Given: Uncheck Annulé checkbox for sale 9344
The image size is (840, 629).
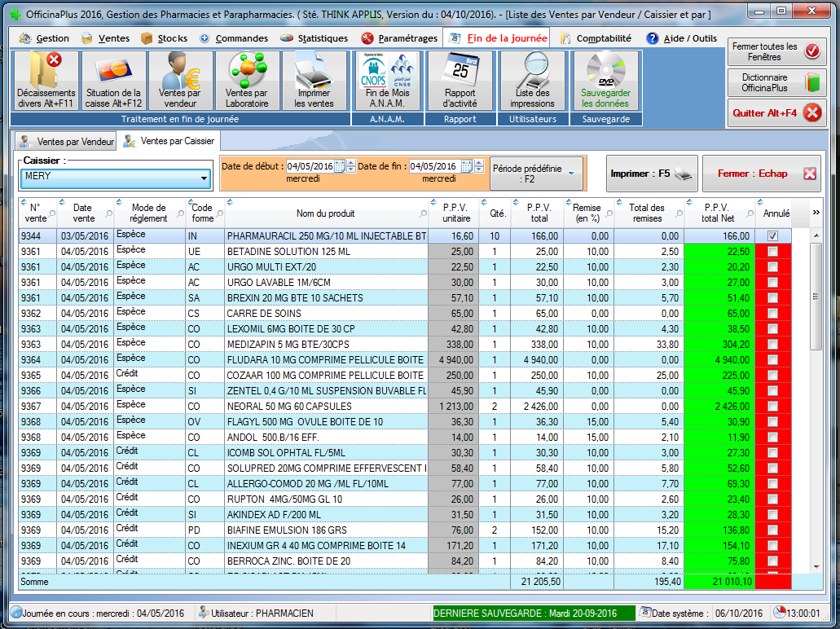Looking at the screenshot, I should pyautogui.click(x=772, y=235).
